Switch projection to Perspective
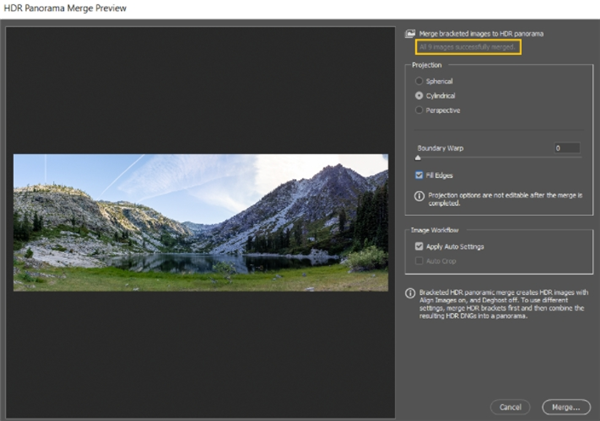The image size is (600, 421). pyautogui.click(x=419, y=110)
